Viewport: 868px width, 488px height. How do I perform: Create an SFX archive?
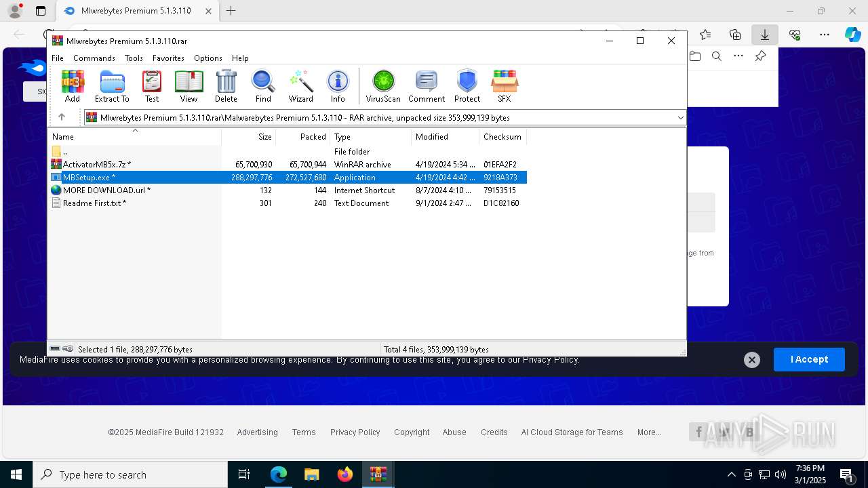click(505, 86)
